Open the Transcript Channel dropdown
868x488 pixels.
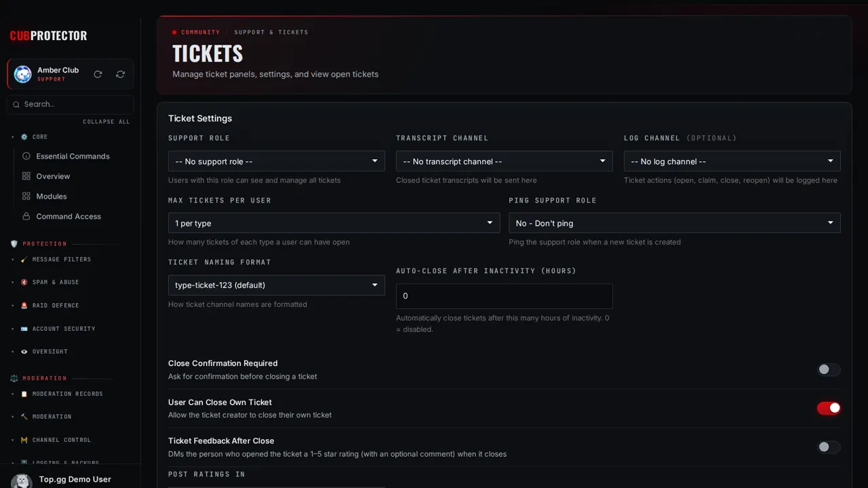coord(505,161)
